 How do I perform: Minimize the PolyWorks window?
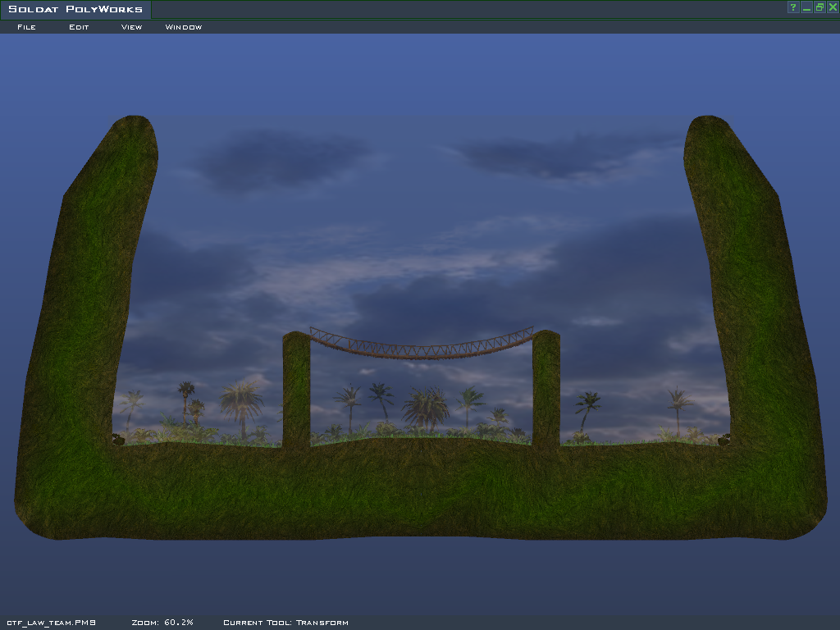click(x=806, y=7)
